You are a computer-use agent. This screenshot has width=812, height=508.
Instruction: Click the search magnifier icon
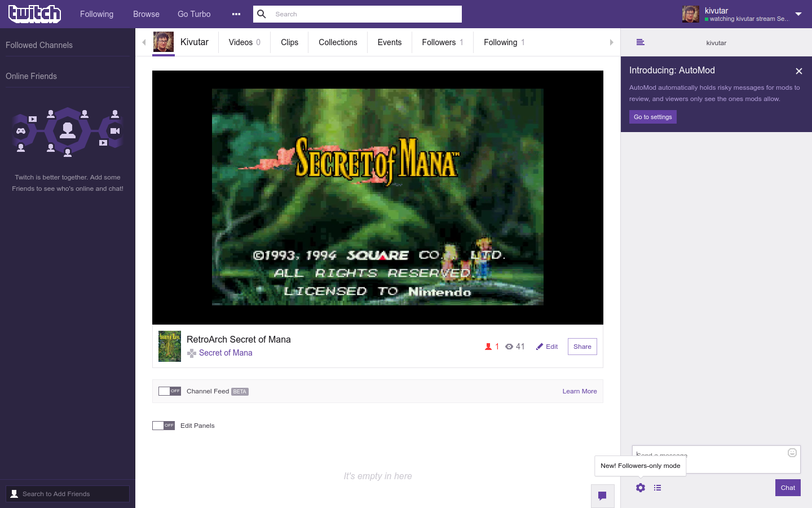262,14
